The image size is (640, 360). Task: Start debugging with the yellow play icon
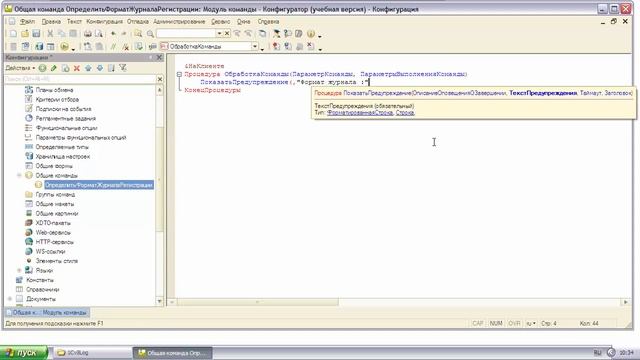pos(64,47)
